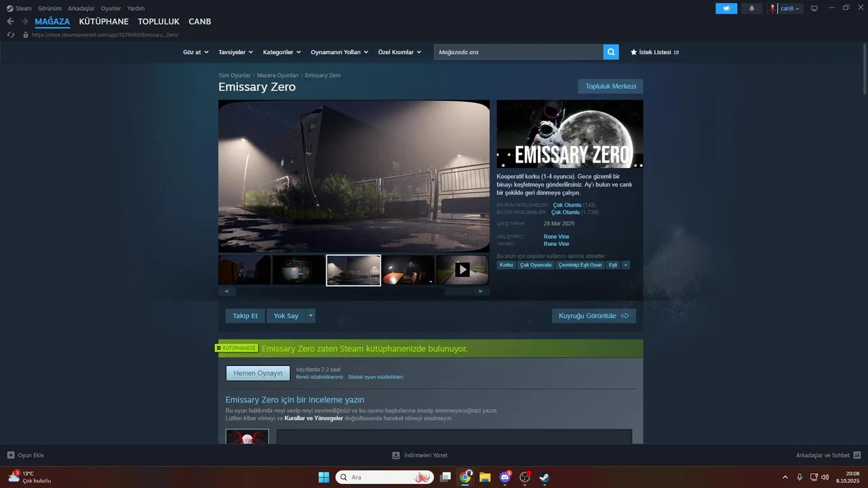Open the notifications bell
The image size is (868, 488).
coord(751,8)
